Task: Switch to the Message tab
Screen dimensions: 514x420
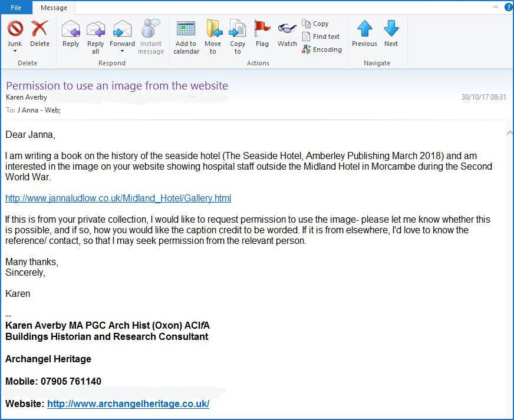Action: coord(53,8)
